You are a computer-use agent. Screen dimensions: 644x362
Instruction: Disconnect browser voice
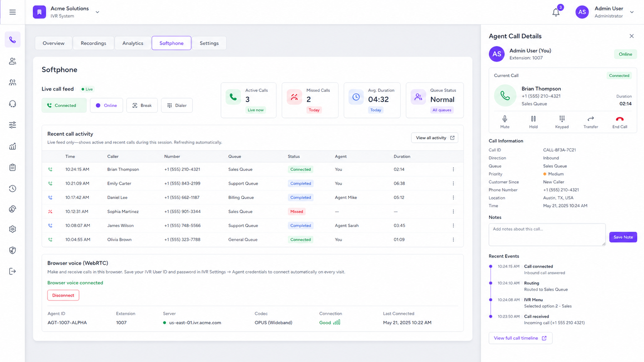[x=63, y=295]
